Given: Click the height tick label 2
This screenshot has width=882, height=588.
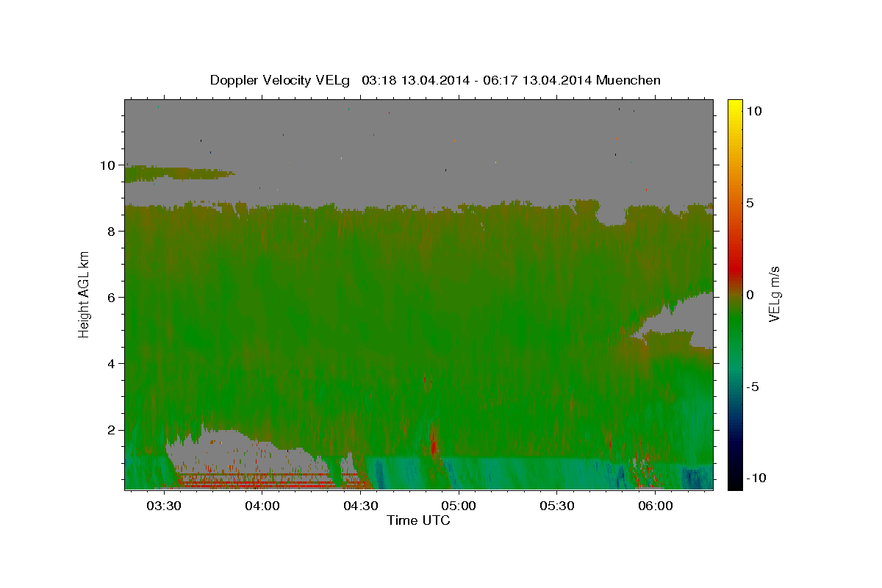Looking at the screenshot, I should coord(112,430).
